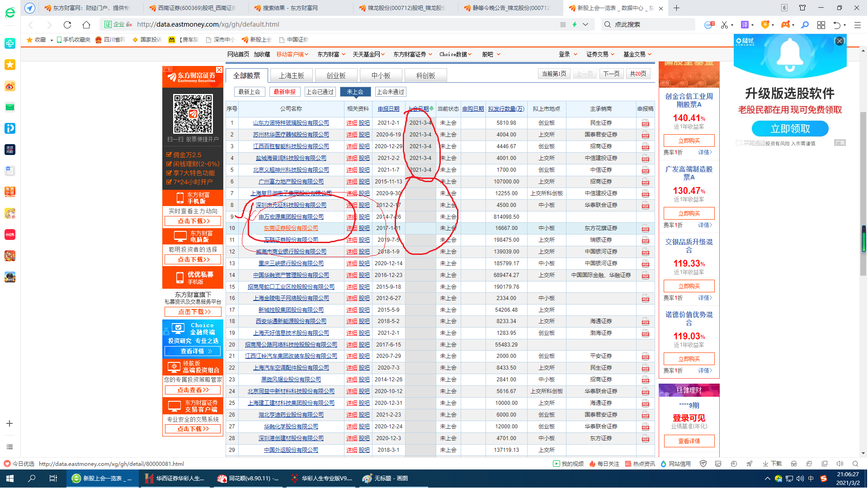Viewport: 868px width, 488px height.
Task: Close the Linlong bell advertisement popup
Action: (840, 41)
